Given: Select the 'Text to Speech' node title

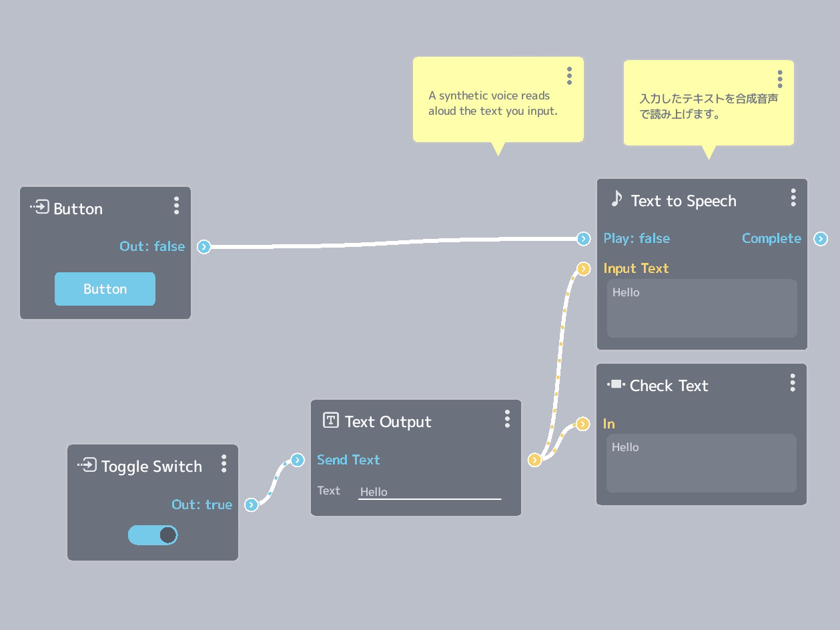Looking at the screenshot, I should (x=684, y=201).
